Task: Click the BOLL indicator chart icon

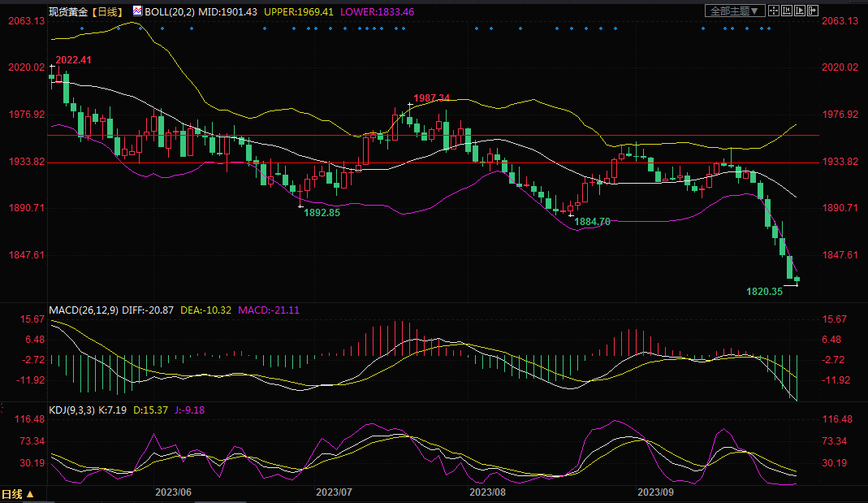Action: 136,11
